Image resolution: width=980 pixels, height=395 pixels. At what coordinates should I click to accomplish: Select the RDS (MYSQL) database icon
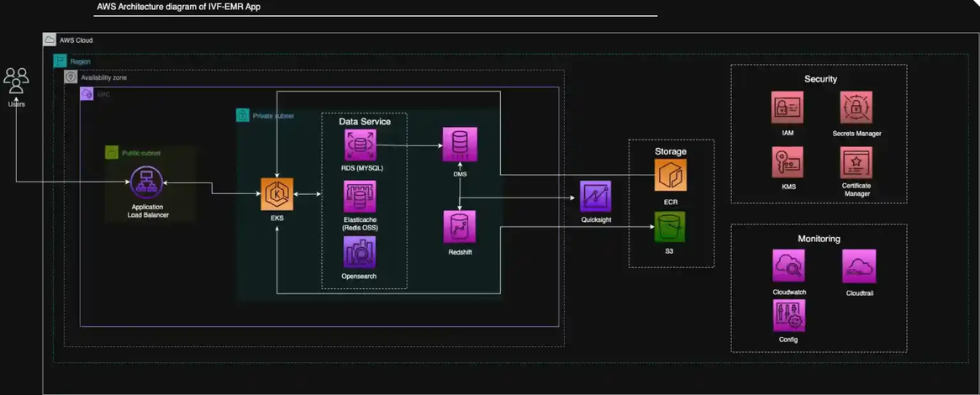click(x=360, y=145)
